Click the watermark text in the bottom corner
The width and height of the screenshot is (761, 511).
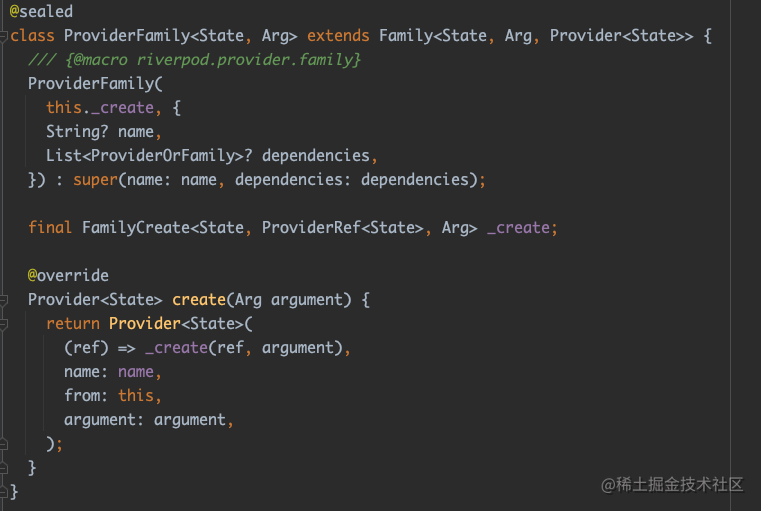coord(672,484)
